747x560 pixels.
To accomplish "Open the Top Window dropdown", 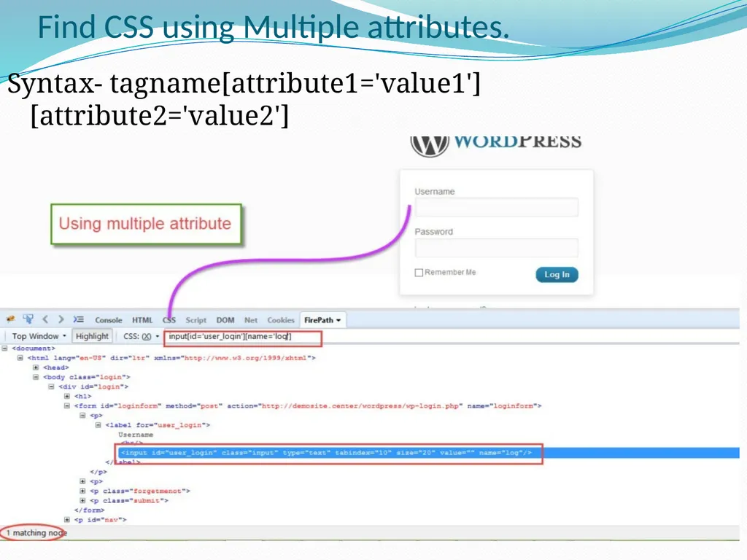I will tap(39, 336).
